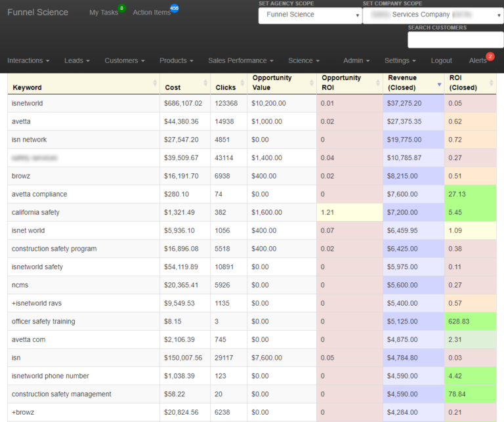
Task: Toggle Revenue (Closed) descending sort arrow
Action: pos(439,84)
